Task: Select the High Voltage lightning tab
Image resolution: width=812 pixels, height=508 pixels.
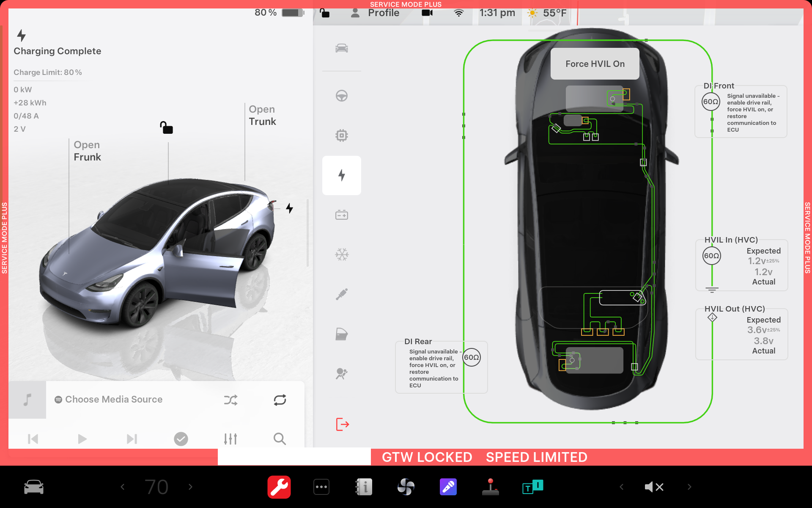Action: pyautogui.click(x=341, y=175)
